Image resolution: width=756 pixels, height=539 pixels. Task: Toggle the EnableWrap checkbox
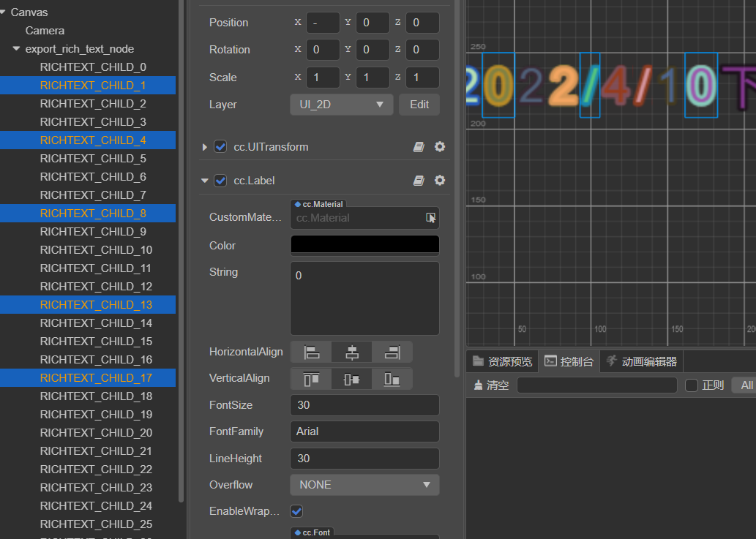coord(297,511)
